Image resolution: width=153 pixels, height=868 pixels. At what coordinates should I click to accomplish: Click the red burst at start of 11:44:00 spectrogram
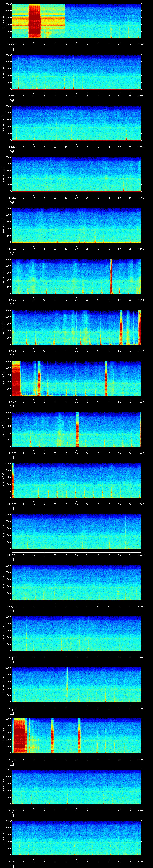tap(16, 378)
